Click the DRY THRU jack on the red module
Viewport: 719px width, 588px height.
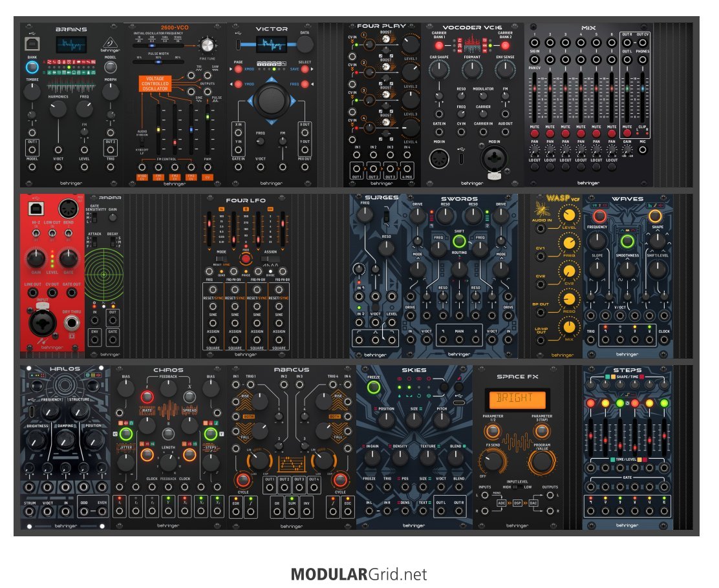pyautogui.click(x=72, y=322)
